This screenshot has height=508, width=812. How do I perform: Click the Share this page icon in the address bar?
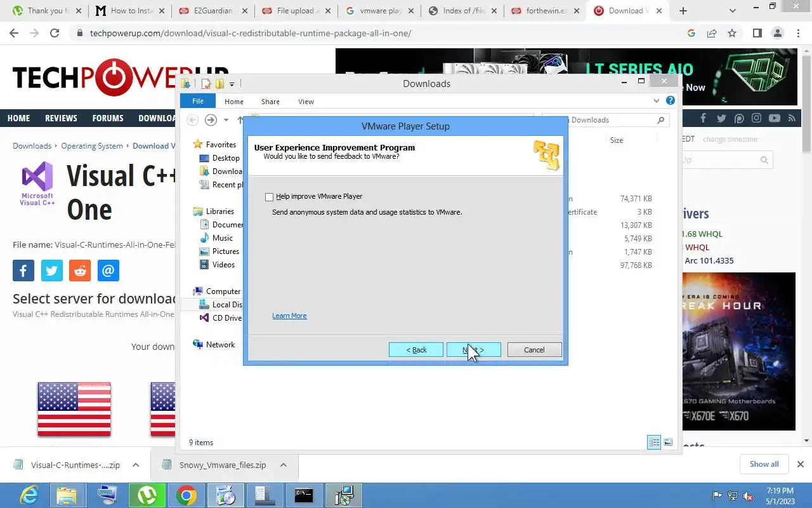(x=712, y=33)
